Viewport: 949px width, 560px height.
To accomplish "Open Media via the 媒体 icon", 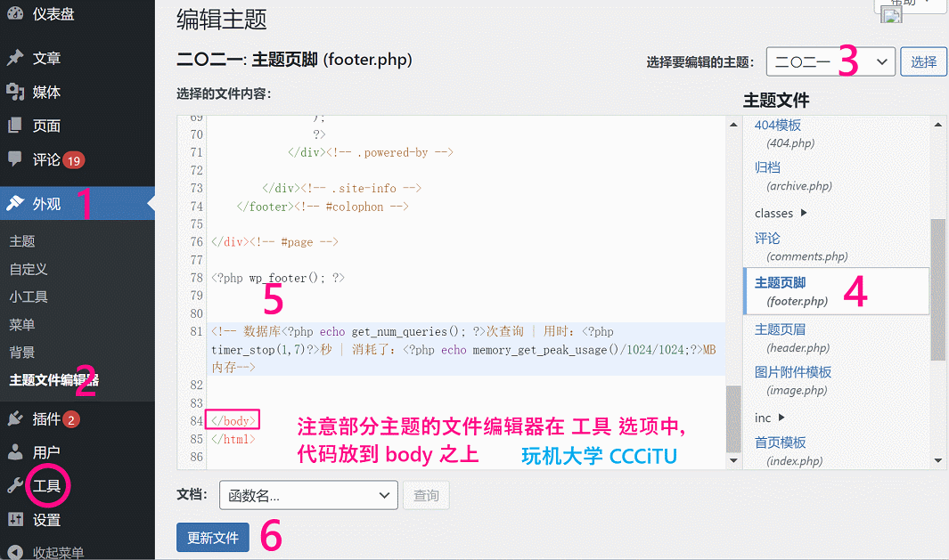I will coord(15,92).
